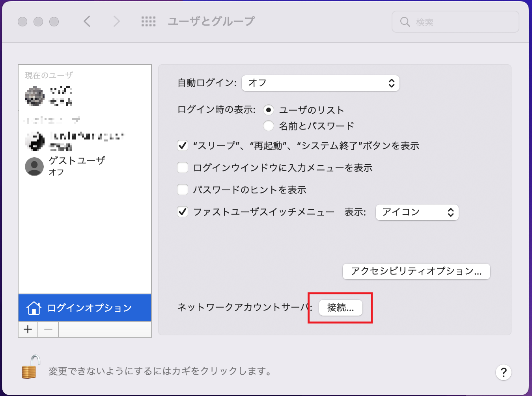The image size is (532, 396).
Task: Click the ゲストユーザ silhouette avatar
Action: tap(34, 167)
